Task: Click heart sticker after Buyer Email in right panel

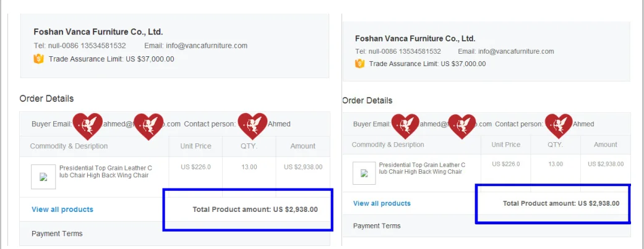Action: (x=405, y=125)
